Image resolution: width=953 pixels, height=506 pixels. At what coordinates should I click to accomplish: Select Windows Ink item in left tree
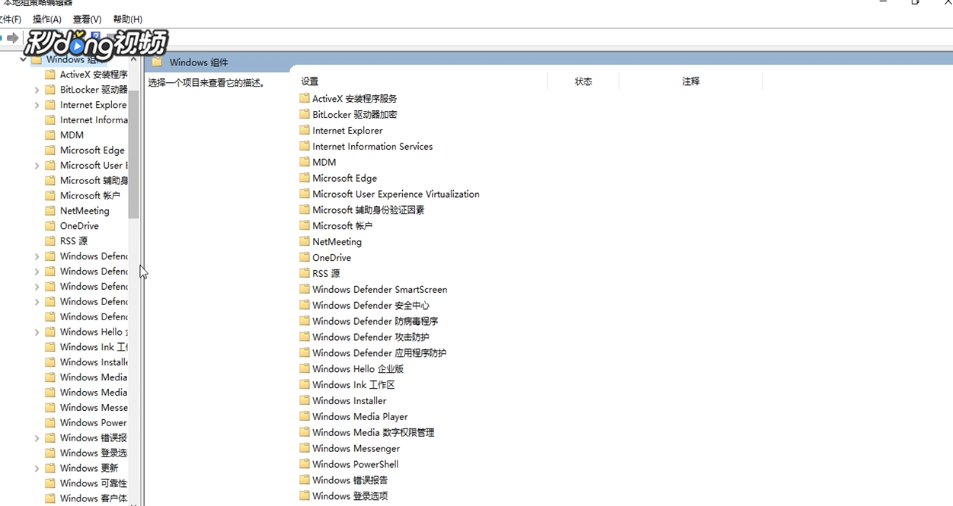(x=93, y=347)
